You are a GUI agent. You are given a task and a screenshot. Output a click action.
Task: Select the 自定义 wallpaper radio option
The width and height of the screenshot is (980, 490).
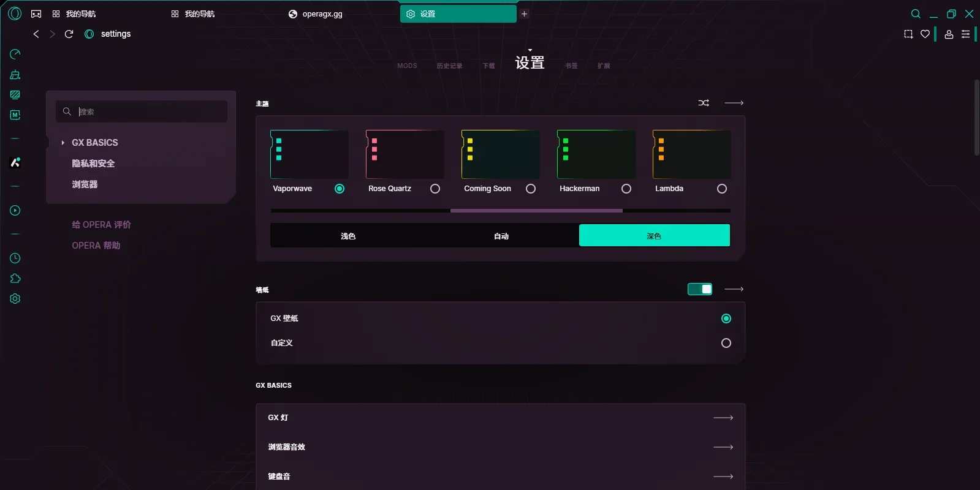[726, 343]
